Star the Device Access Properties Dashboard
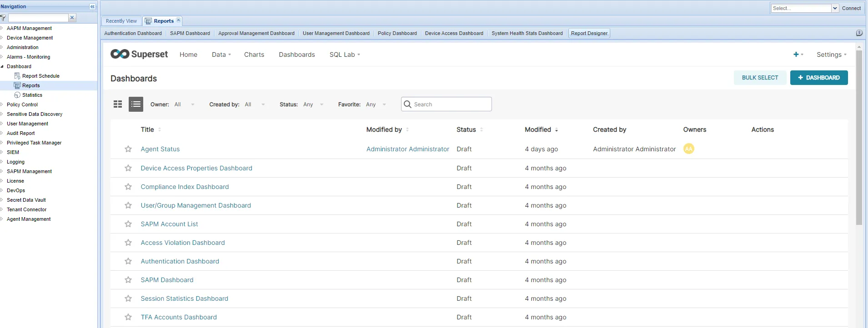 point(128,168)
